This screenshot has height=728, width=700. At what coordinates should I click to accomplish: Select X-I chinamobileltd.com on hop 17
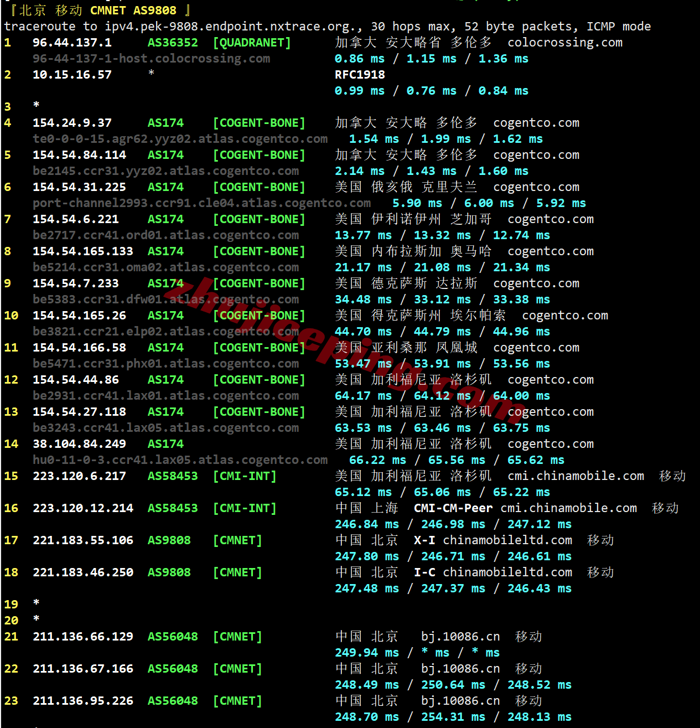click(493, 540)
